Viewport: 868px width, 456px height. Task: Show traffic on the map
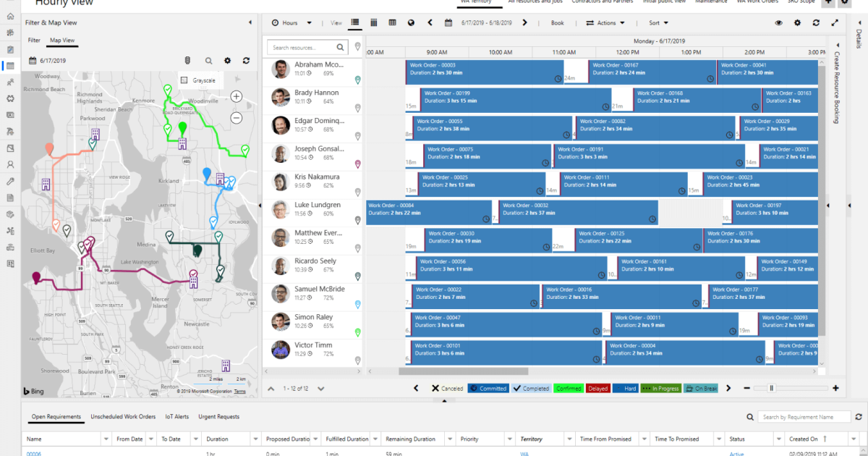click(187, 61)
